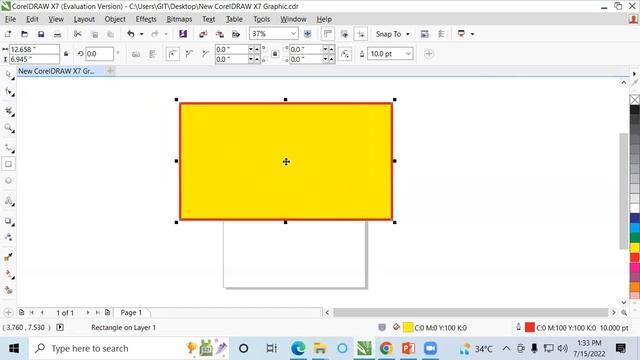Click rotation angle input field

(x=99, y=54)
